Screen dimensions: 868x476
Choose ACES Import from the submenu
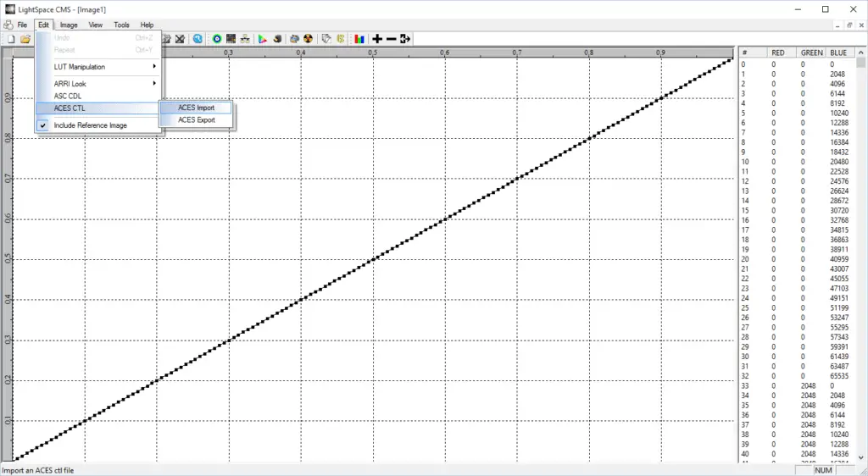coord(196,108)
